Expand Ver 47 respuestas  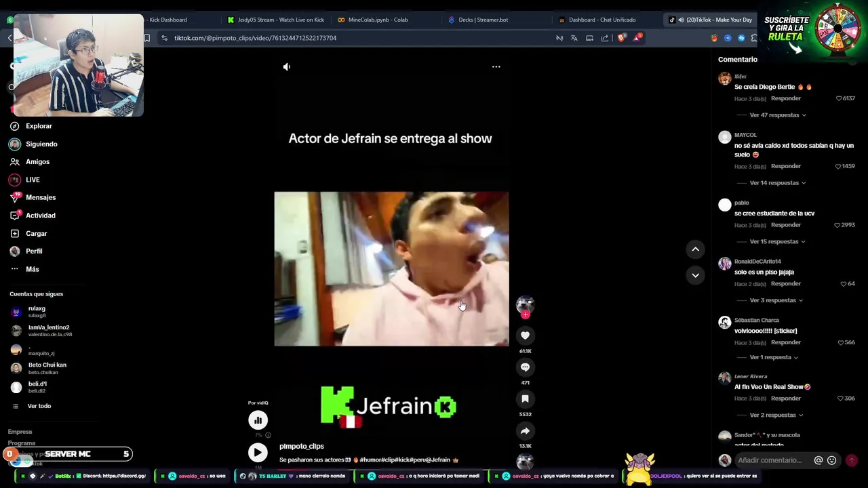pyautogui.click(x=778, y=115)
